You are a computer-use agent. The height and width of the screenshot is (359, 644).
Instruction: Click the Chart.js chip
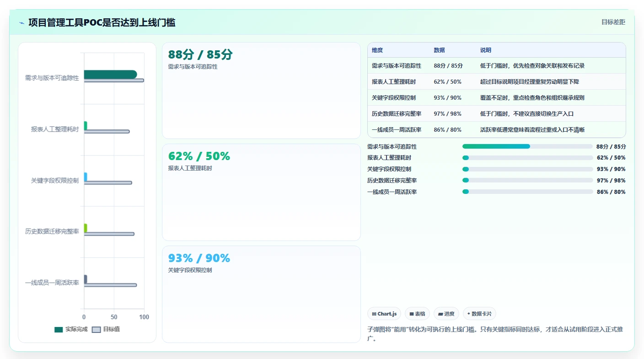pos(384,314)
